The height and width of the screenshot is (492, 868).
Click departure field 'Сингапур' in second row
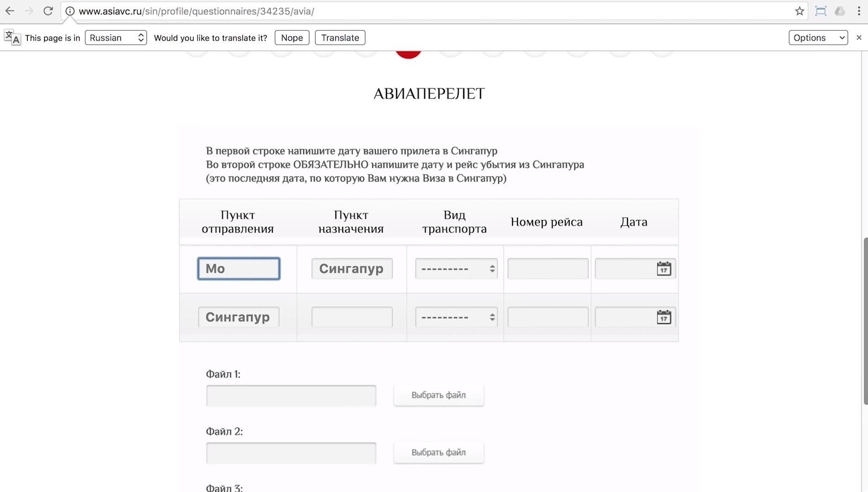pos(239,317)
